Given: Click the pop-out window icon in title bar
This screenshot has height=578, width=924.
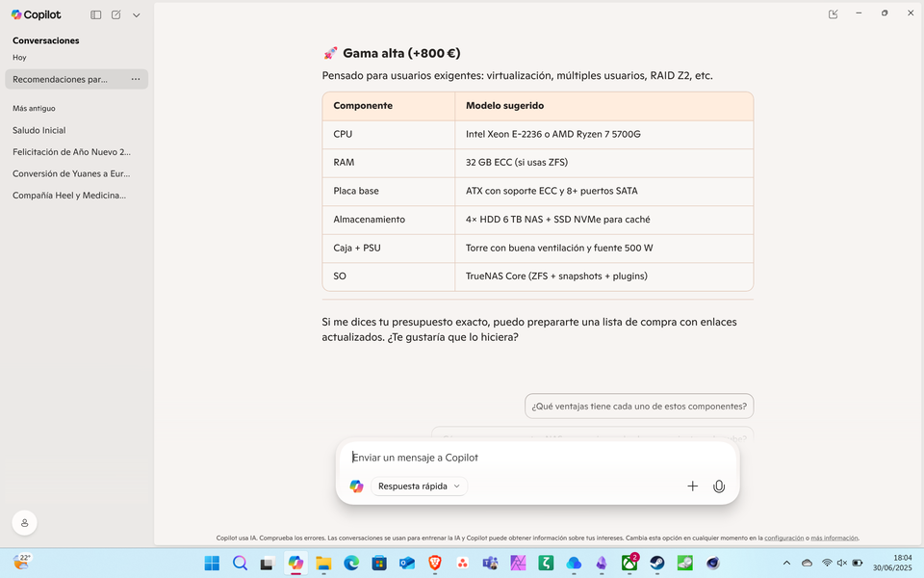Looking at the screenshot, I should pos(833,13).
